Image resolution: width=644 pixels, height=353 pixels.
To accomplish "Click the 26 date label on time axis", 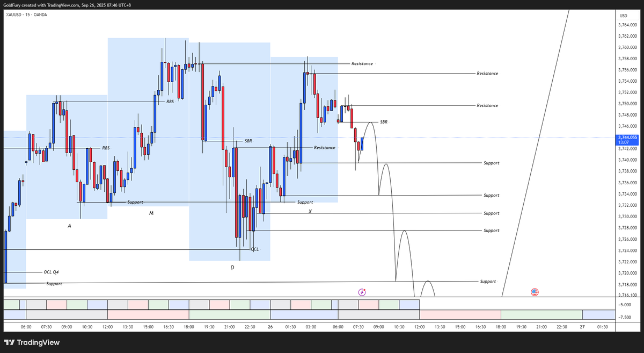I will [x=269, y=327].
